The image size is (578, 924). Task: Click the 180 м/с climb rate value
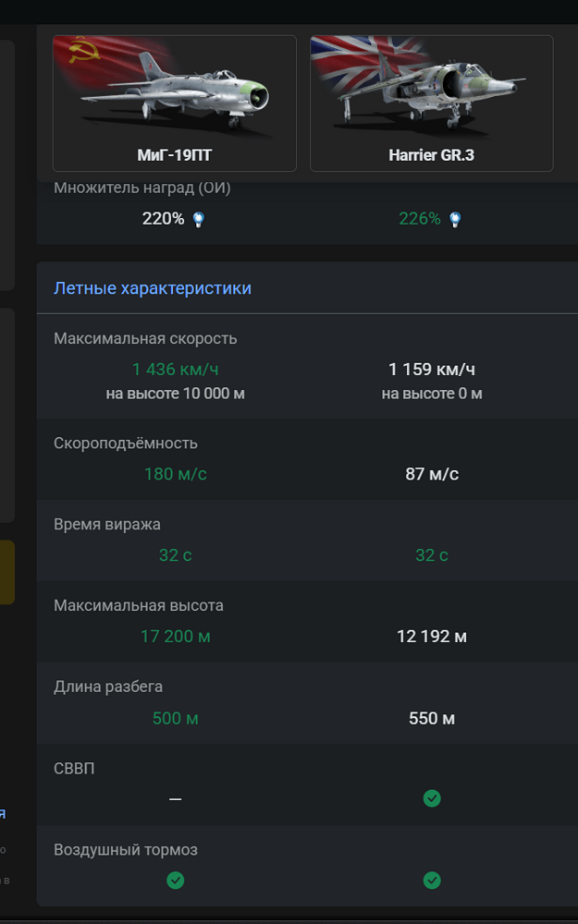point(175,474)
